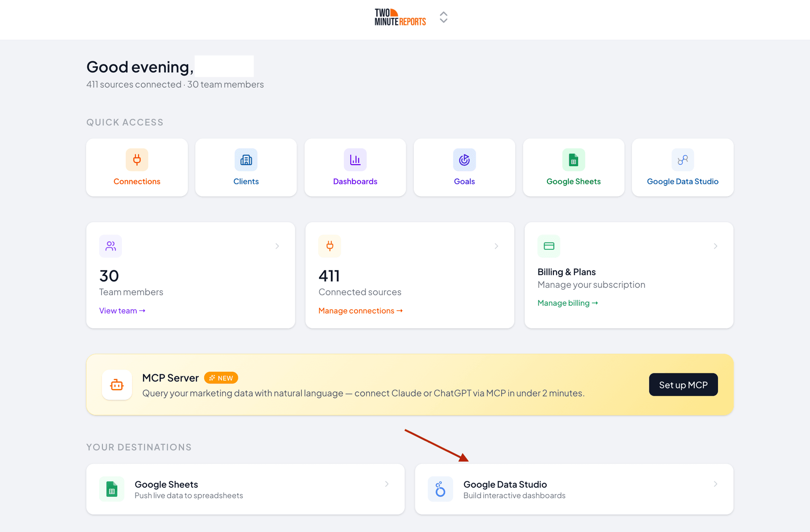Click the Connections plug icon
Viewport: 810px width, 532px height.
pyautogui.click(x=137, y=160)
